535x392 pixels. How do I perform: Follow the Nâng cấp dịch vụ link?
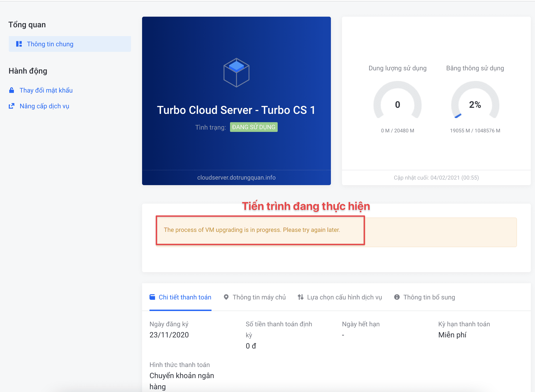point(44,106)
